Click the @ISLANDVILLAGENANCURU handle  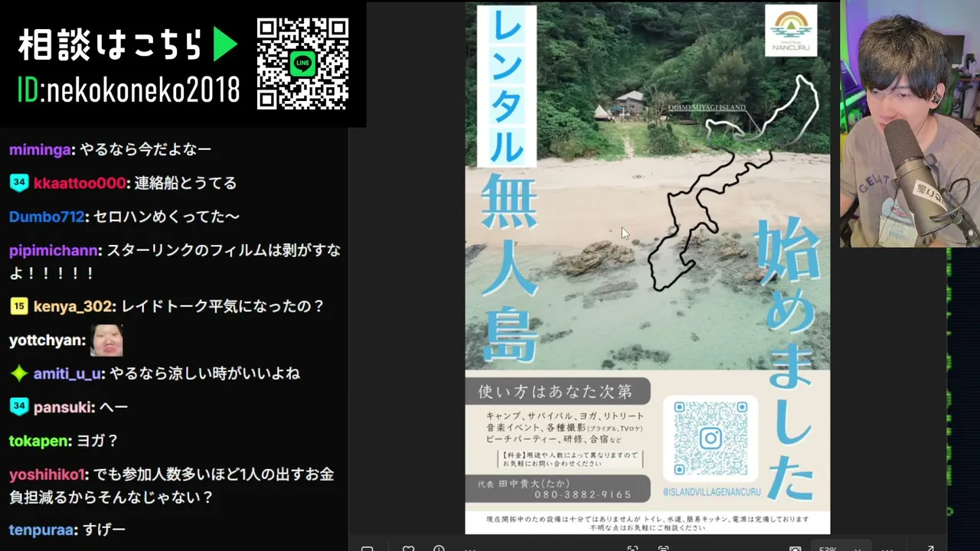(711, 491)
